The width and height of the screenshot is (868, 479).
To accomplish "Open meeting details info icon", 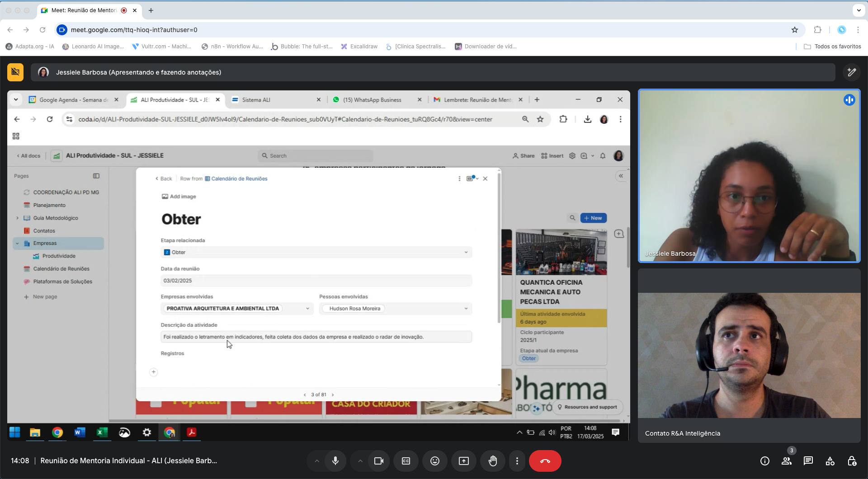I will [x=765, y=461].
